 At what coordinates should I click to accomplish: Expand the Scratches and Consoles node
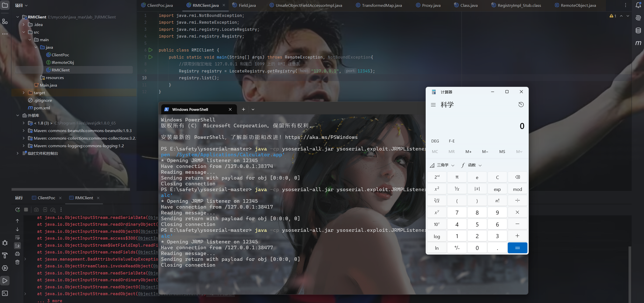(x=18, y=153)
